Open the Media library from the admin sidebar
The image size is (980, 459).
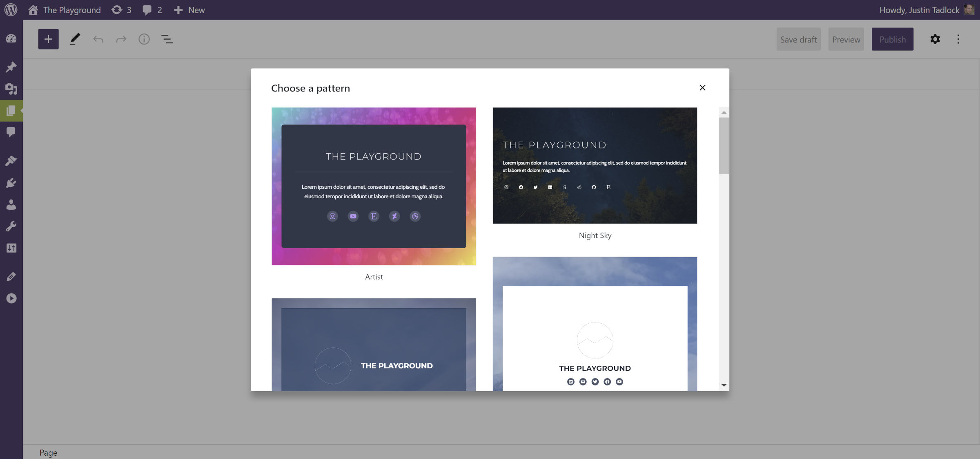11,89
